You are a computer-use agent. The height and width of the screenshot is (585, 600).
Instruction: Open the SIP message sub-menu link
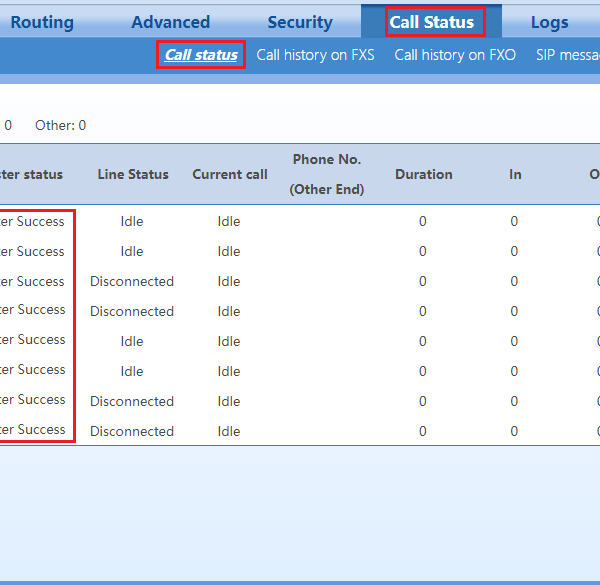click(567, 55)
